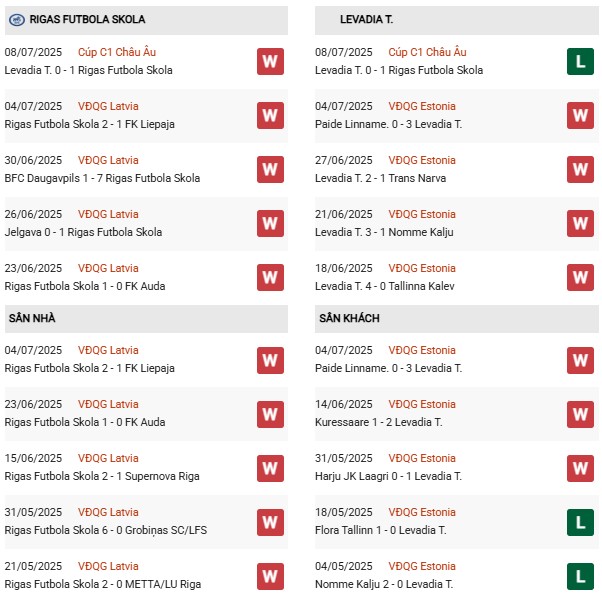Click W badge next to Rigas 6 - 0 Grobiņas
This screenshot has width=602, height=597.
click(x=269, y=521)
